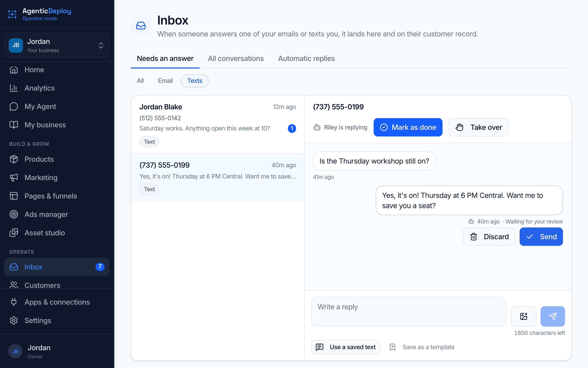588x368 pixels.
Task: Click Use a saved text button
Action: [345, 347]
